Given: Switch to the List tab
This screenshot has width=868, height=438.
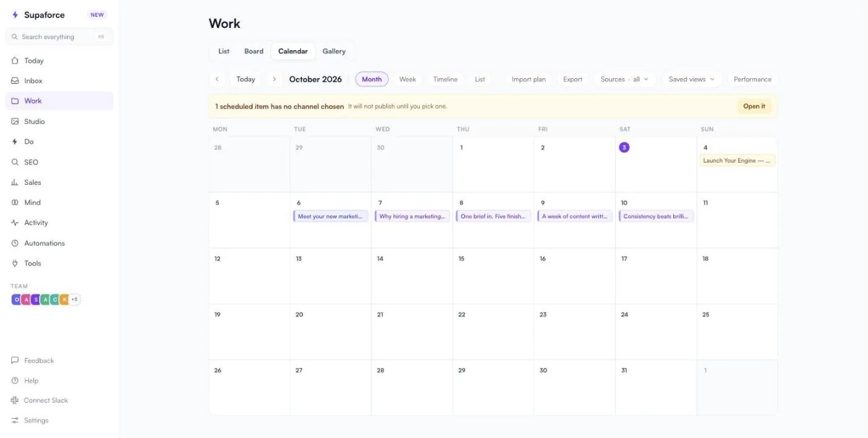Looking at the screenshot, I should 224,51.
